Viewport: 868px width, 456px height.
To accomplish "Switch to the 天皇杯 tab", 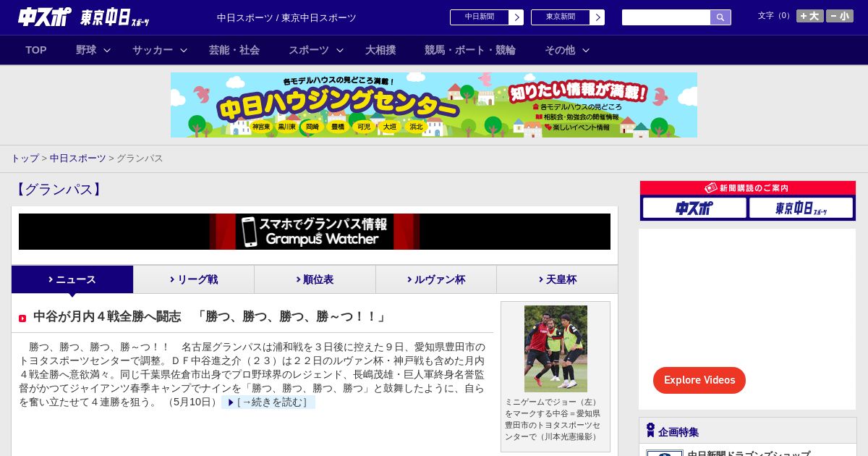I will (557, 279).
